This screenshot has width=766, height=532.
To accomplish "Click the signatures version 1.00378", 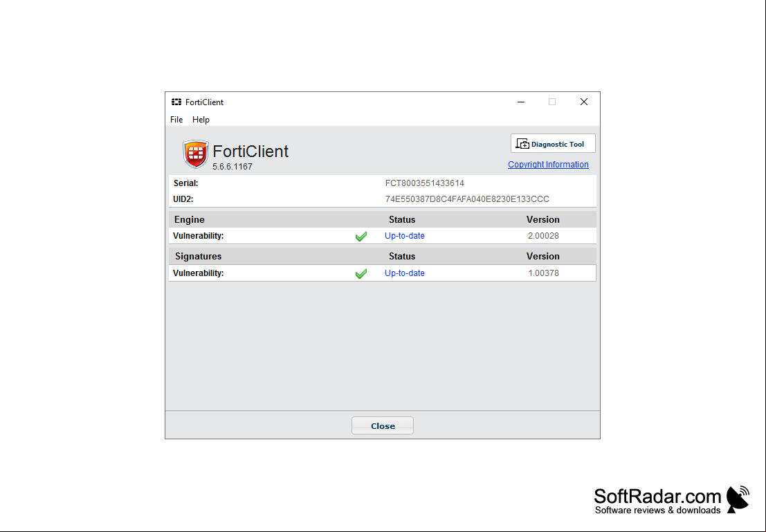I will click(543, 273).
